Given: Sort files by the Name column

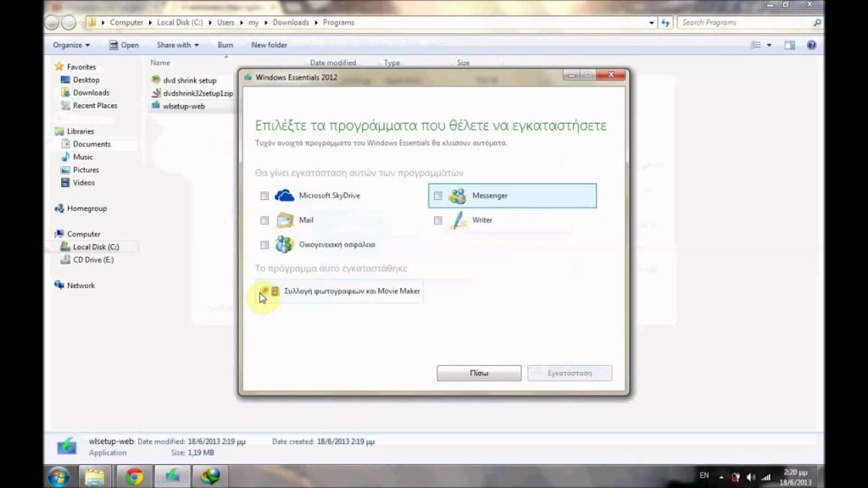Looking at the screenshot, I should [160, 63].
